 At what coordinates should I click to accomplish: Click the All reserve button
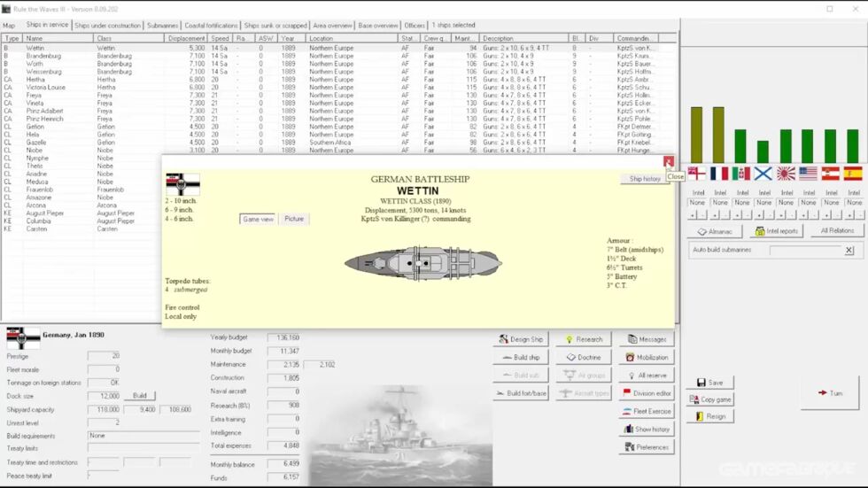pyautogui.click(x=647, y=376)
